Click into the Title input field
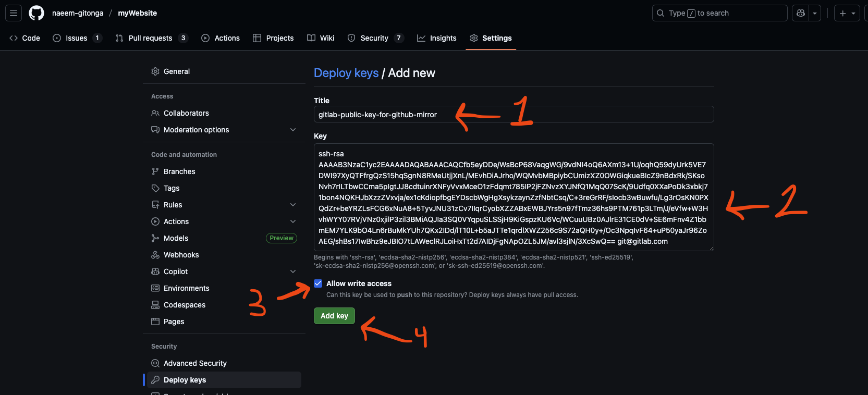 pos(514,115)
